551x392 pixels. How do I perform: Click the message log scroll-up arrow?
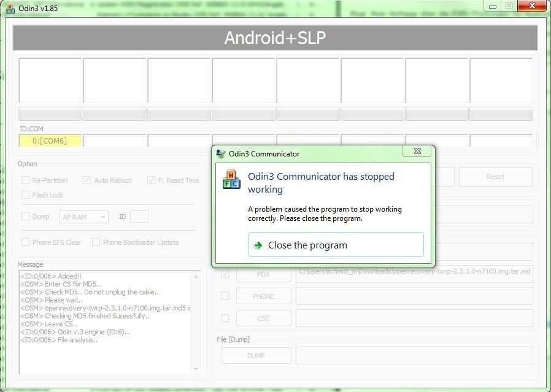point(196,277)
